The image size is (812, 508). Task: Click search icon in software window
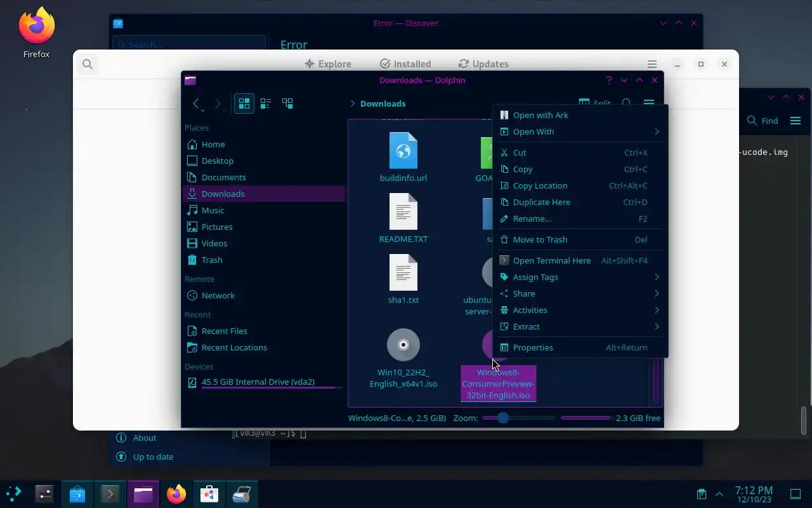coord(88,64)
